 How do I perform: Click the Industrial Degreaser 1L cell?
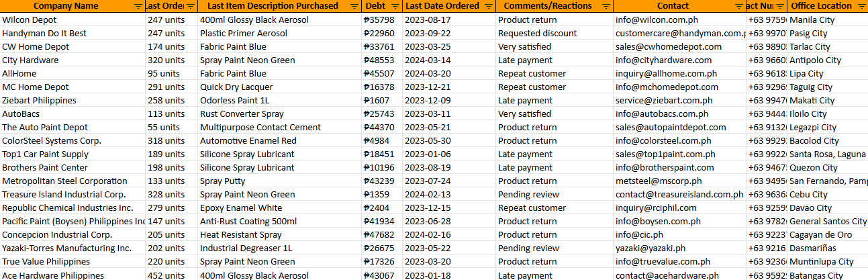246,248
